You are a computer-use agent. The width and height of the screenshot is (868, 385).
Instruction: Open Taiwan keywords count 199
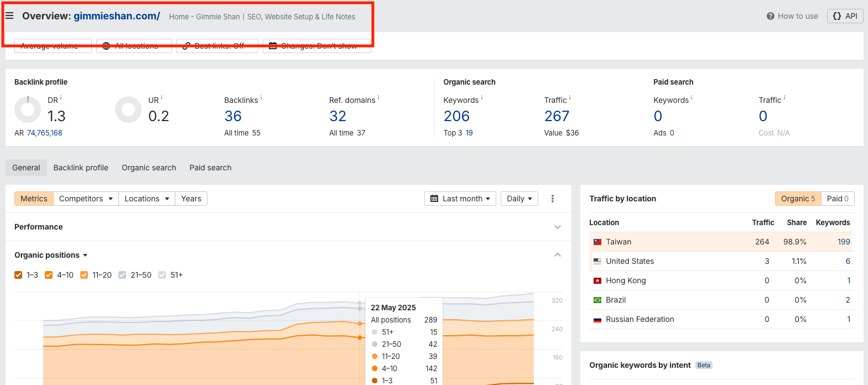point(844,242)
